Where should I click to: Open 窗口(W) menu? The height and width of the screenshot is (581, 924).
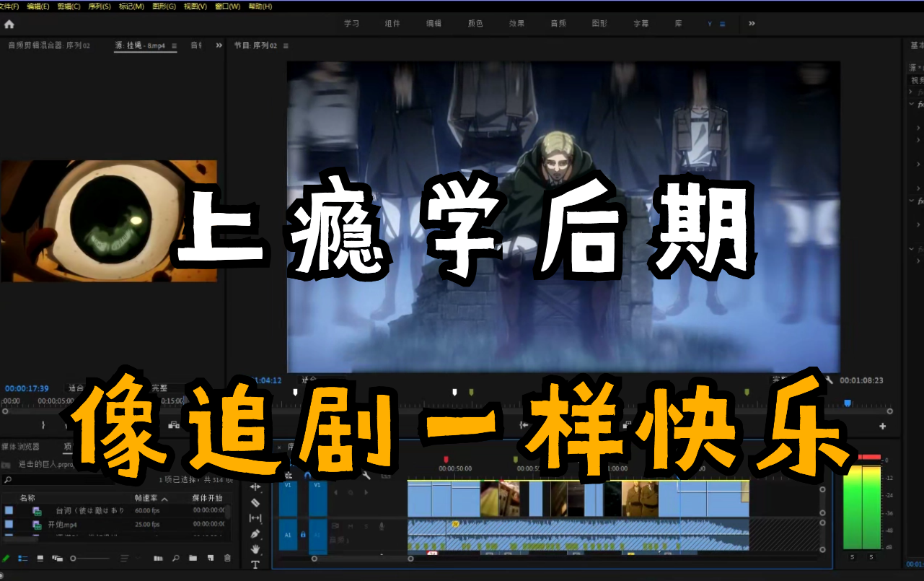point(227,6)
